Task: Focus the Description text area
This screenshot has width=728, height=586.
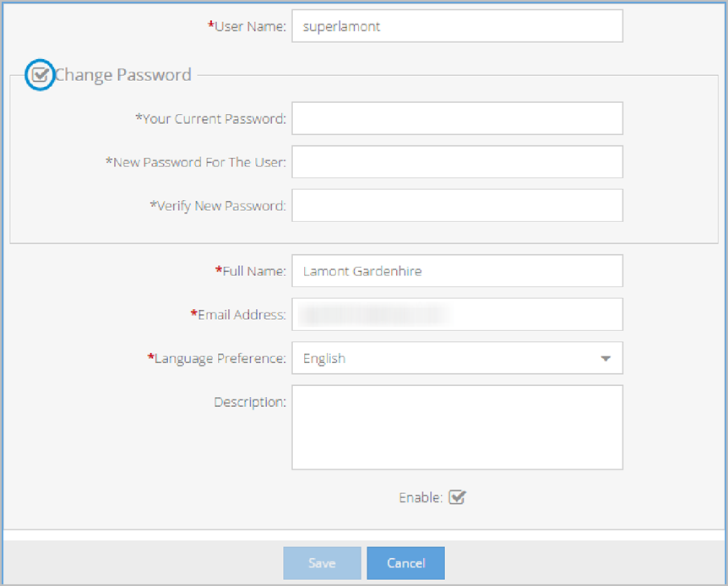Action: tap(456, 426)
